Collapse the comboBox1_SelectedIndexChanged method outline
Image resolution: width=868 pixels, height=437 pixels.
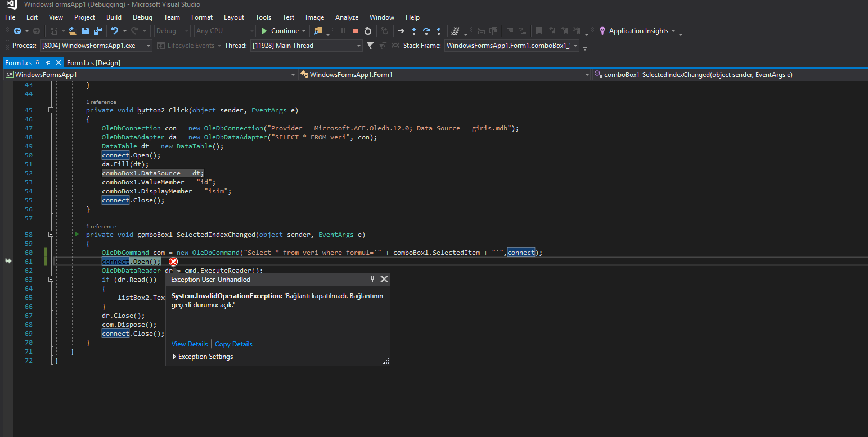(x=51, y=235)
